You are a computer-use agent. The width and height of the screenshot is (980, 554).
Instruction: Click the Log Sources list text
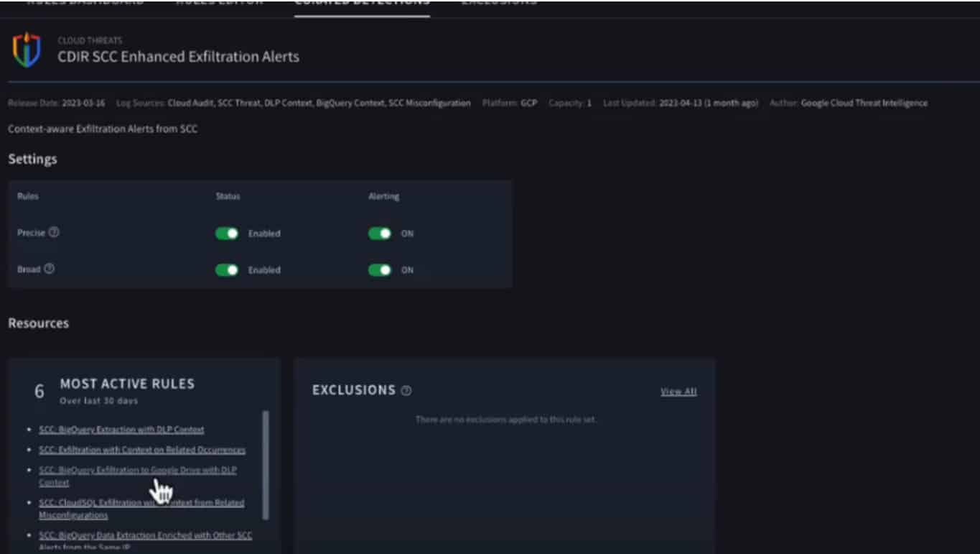(319, 103)
